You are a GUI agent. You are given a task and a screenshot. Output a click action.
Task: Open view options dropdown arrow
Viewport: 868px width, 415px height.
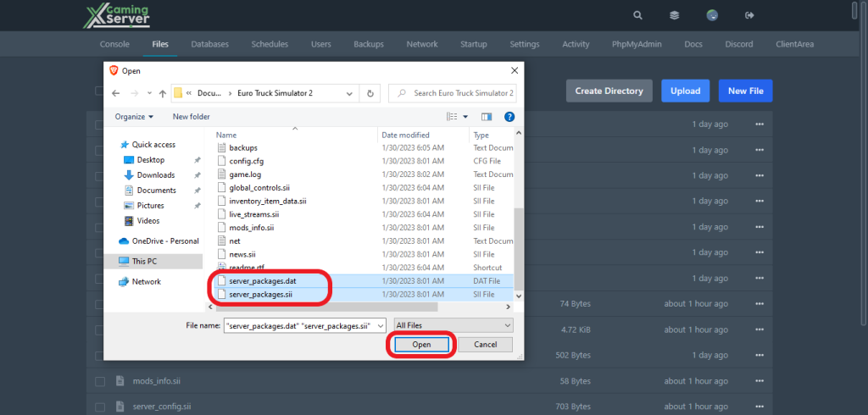pyautogui.click(x=465, y=117)
